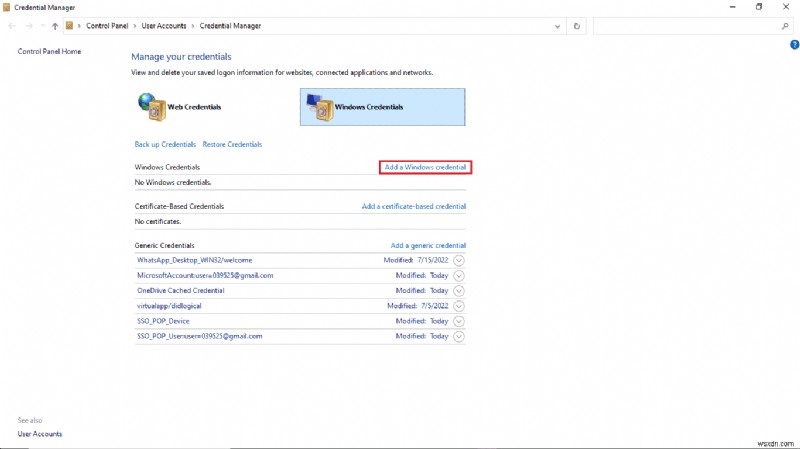
Task: Click the Manage your credentials heading
Action: click(181, 57)
